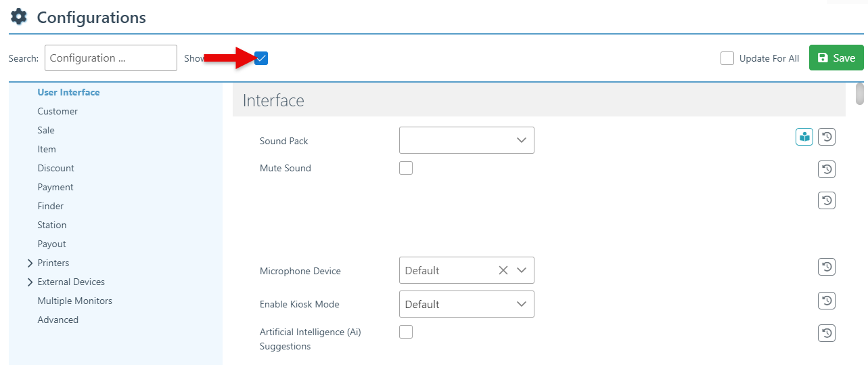Image resolution: width=868 pixels, height=365 pixels.
Task: Expand the External Devices tree node
Action: point(30,282)
